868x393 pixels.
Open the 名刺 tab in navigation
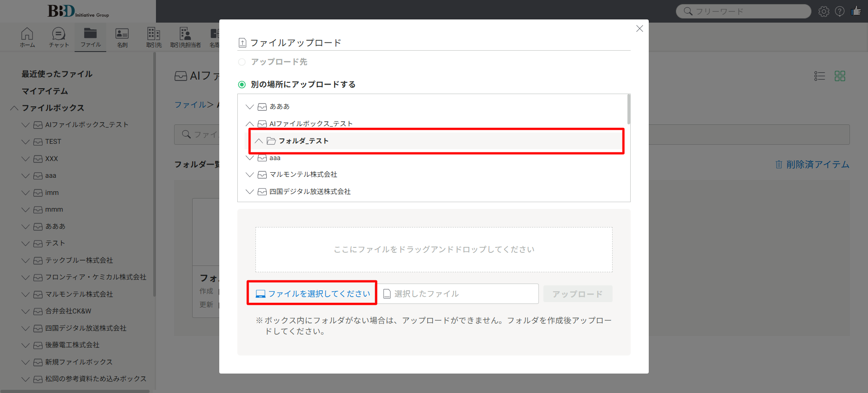[x=122, y=37]
